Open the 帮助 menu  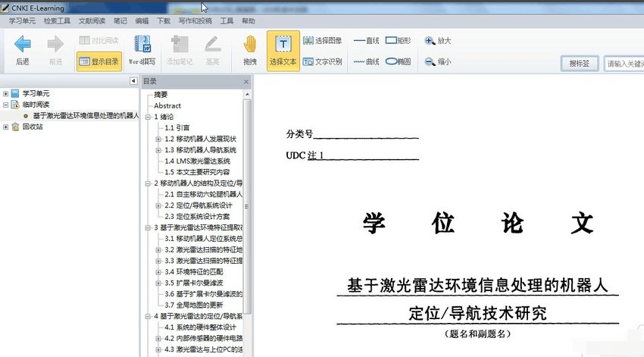coord(248,21)
